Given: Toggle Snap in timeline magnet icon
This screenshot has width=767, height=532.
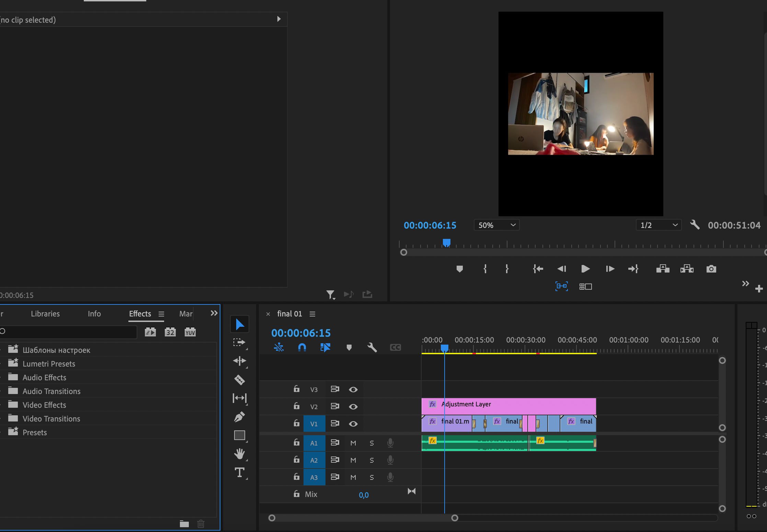Looking at the screenshot, I should tap(302, 347).
